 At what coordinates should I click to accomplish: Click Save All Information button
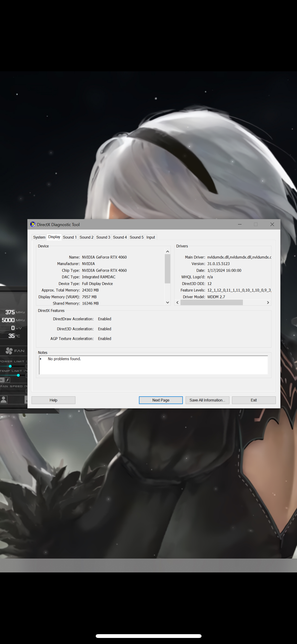pos(207,400)
